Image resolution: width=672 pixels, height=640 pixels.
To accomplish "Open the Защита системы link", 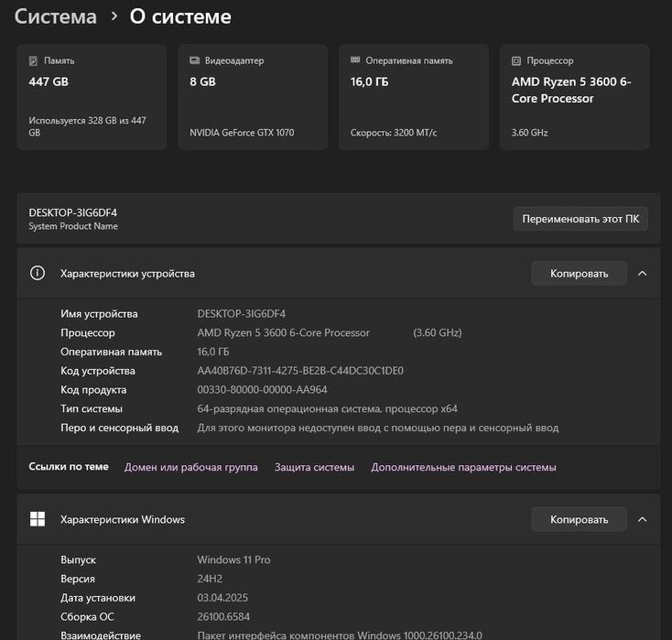I will (314, 467).
